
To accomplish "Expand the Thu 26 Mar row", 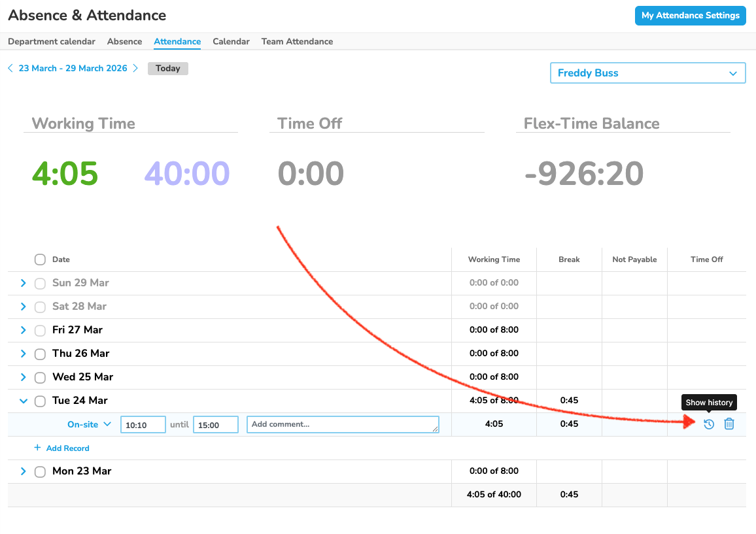I will (x=24, y=354).
